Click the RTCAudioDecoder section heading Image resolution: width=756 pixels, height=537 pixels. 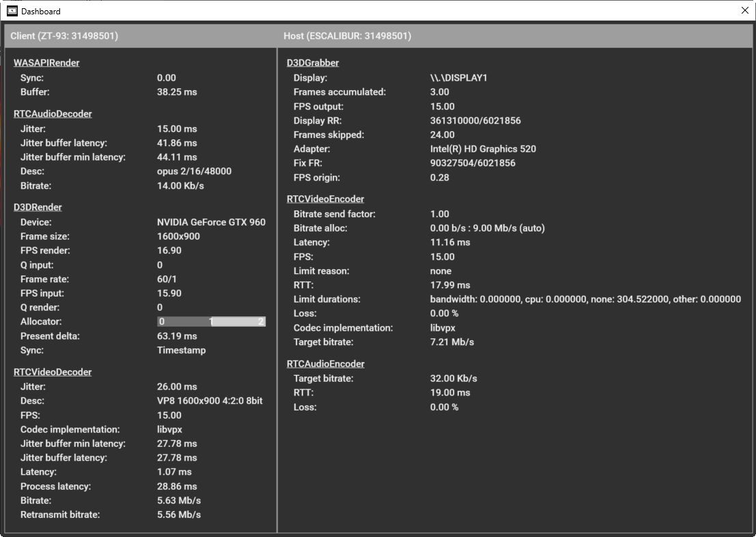pyautogui.click(x=53, y=114)
